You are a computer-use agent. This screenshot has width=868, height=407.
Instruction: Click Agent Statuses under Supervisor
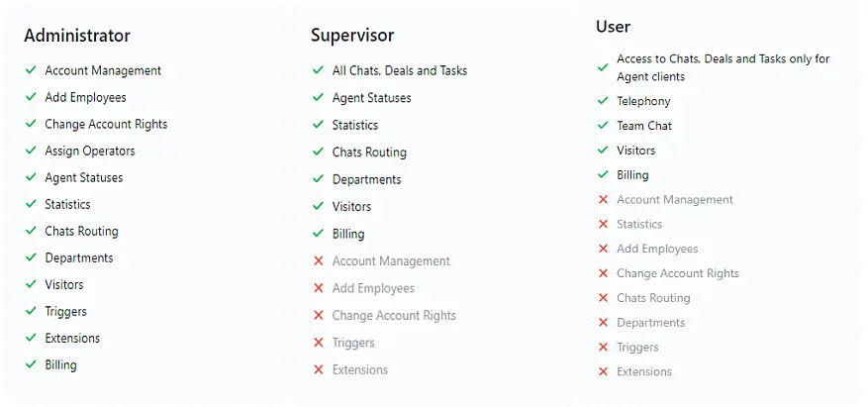(371, 98)
